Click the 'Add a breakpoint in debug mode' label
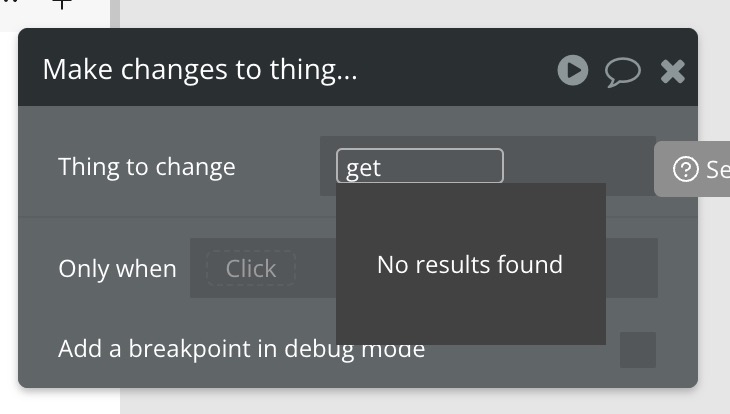This screenshot has width=730, height=414. coord(241,349)
